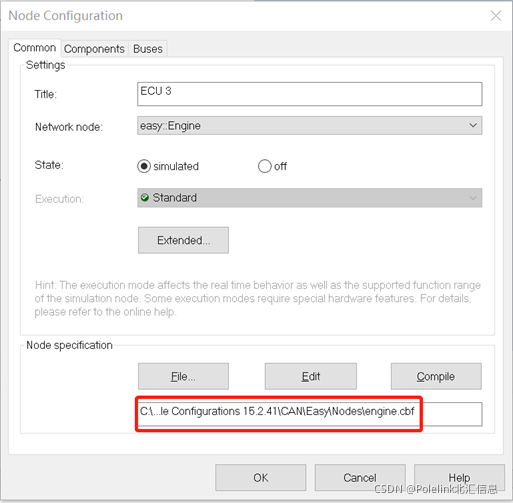This screenshot has width=513, height=503.
Task: Confirm with the OK button
Action: click(261, 478)
